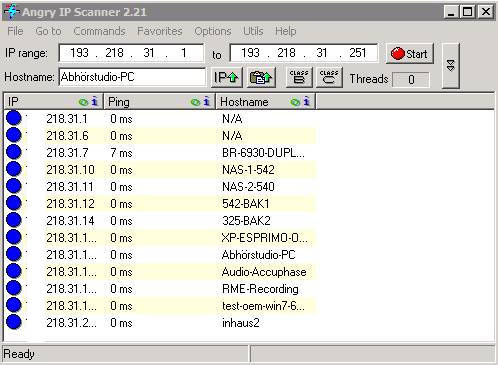
Task: Click the Angry IP Scanner title bar icon
Action: (11, 11)
